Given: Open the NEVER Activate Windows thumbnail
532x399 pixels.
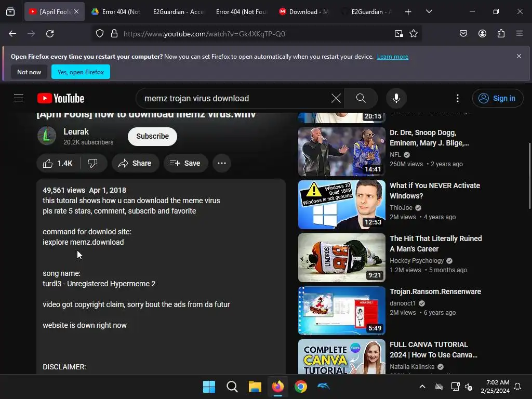Looking at the screenshot, I should tap(342, 205).
